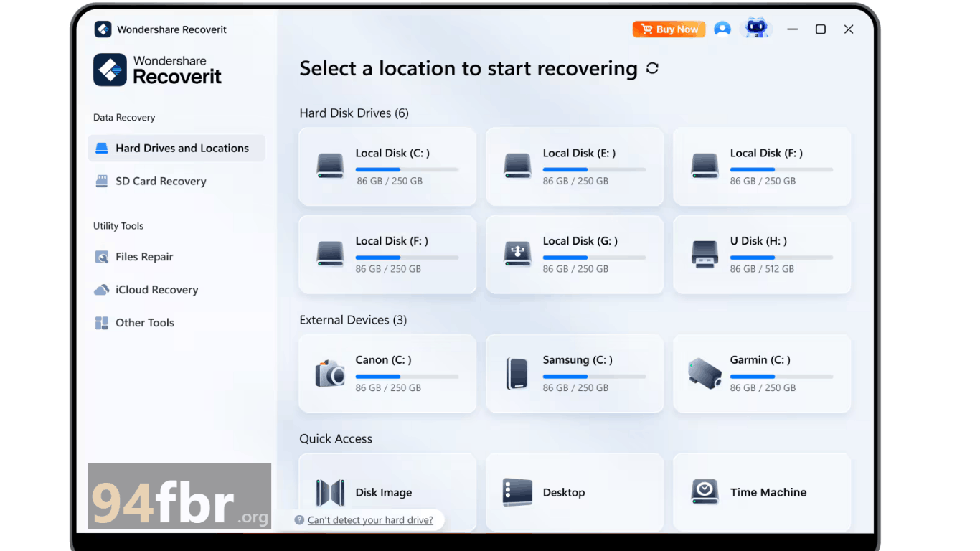Viewport: 980px width, 551px height.
Task: Click the Wondershare Recoverit logo in the title bar
Action: point(103,29)
